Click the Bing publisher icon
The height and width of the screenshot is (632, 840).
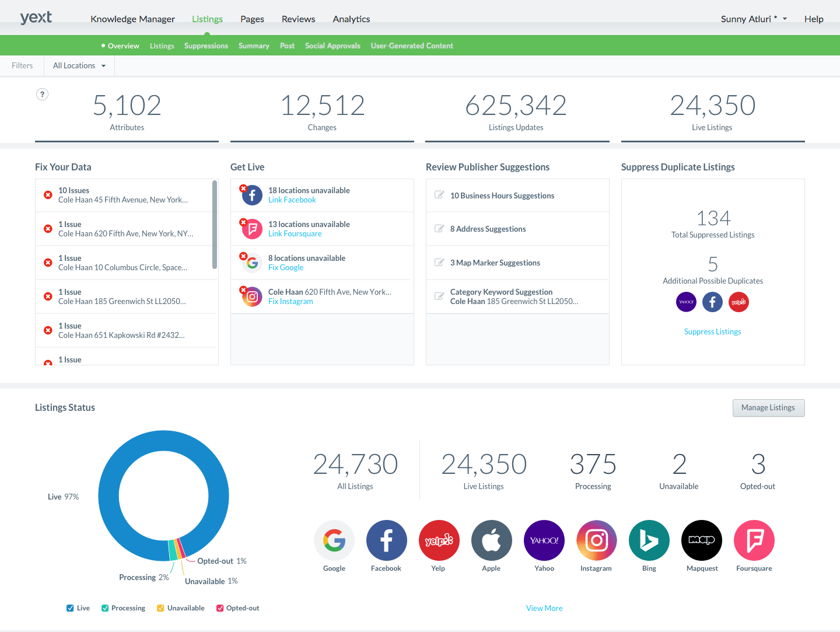click(x=649, y=540)
